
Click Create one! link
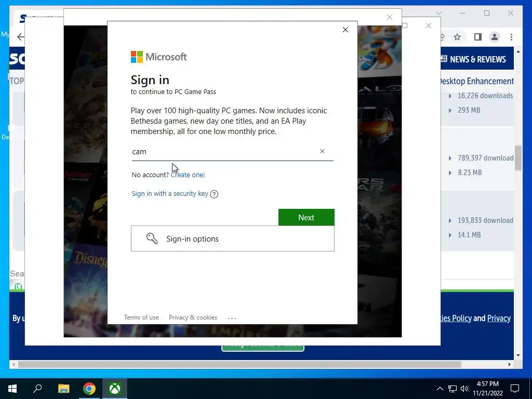point(188,175)
